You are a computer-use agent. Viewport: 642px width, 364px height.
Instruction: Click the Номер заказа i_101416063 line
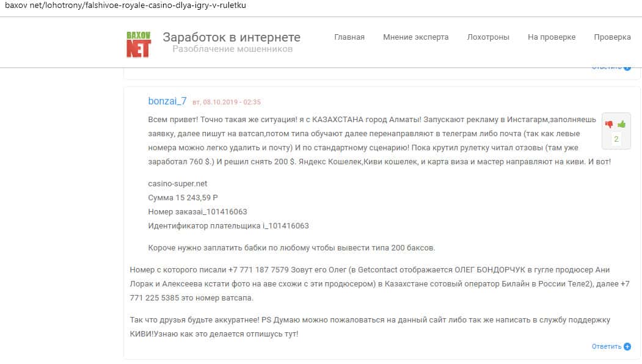[x=197, y=212]
